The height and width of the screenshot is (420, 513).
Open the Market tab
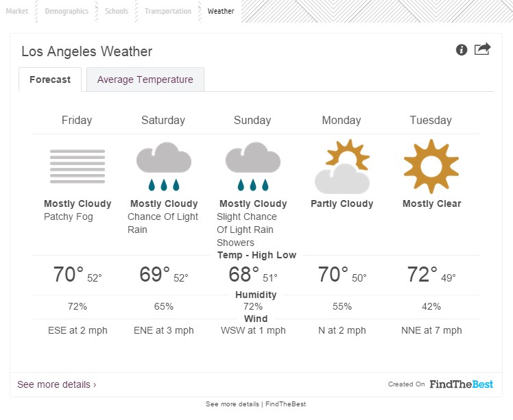(17, 11)
